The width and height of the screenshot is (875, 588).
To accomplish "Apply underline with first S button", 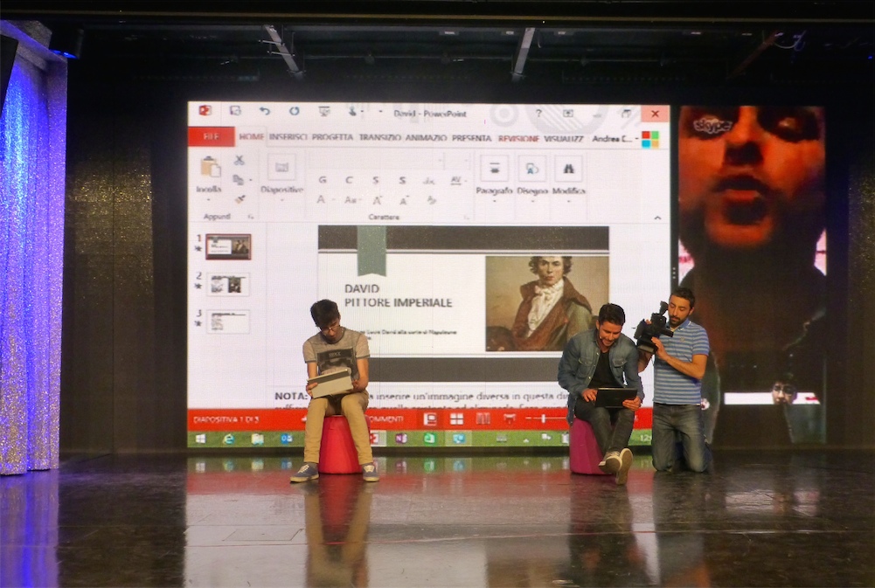I will tap(376, 180).
